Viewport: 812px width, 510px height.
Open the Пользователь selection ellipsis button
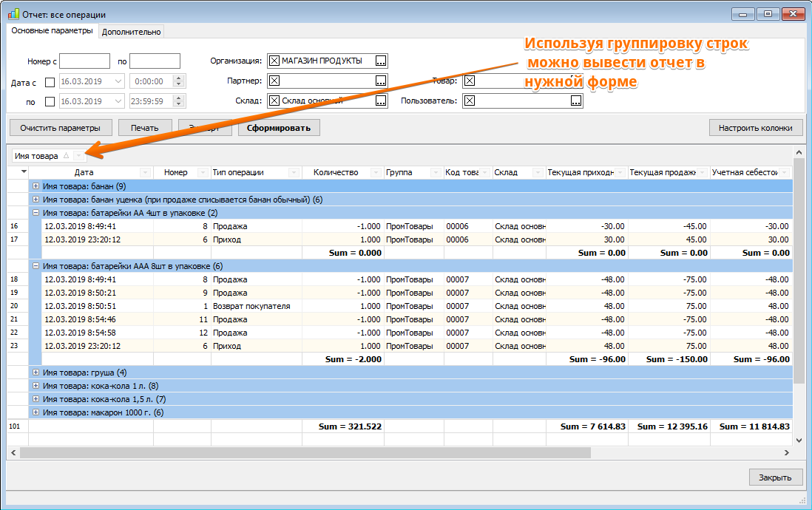(x=576, y=101)
